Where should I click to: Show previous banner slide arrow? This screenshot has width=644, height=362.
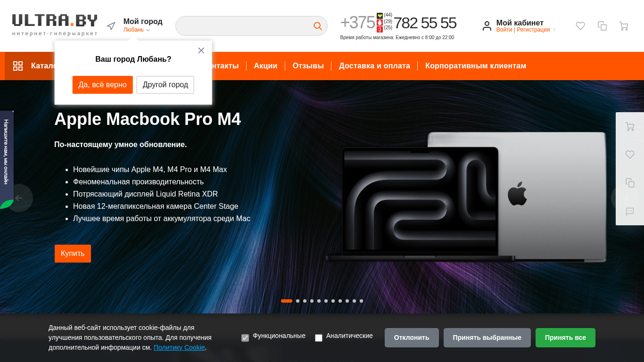(19, 198)
